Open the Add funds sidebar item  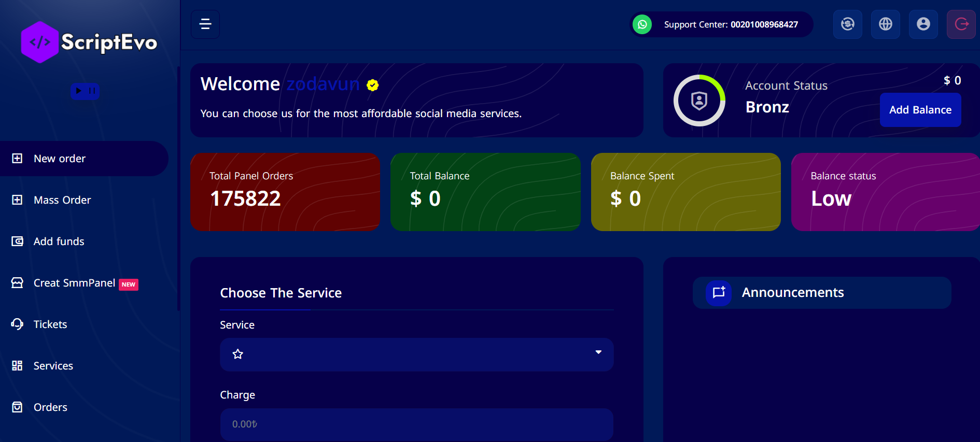point(59,241)
